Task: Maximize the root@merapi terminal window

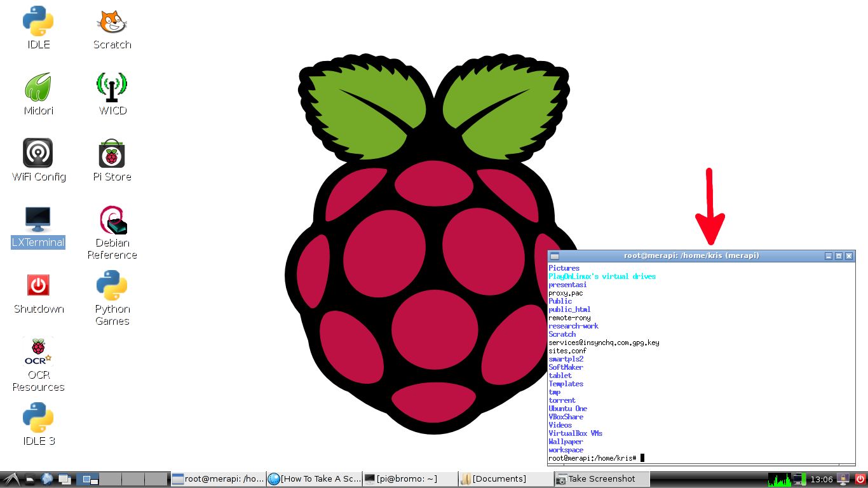Action: [x=839, y=256]
